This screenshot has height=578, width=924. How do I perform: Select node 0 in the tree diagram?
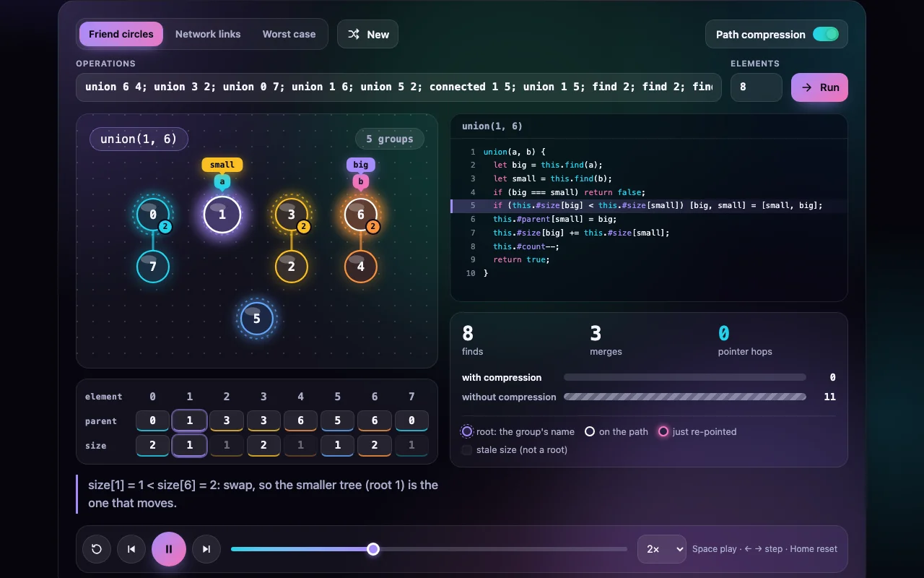pyautogui.click(x=153, y=215)
